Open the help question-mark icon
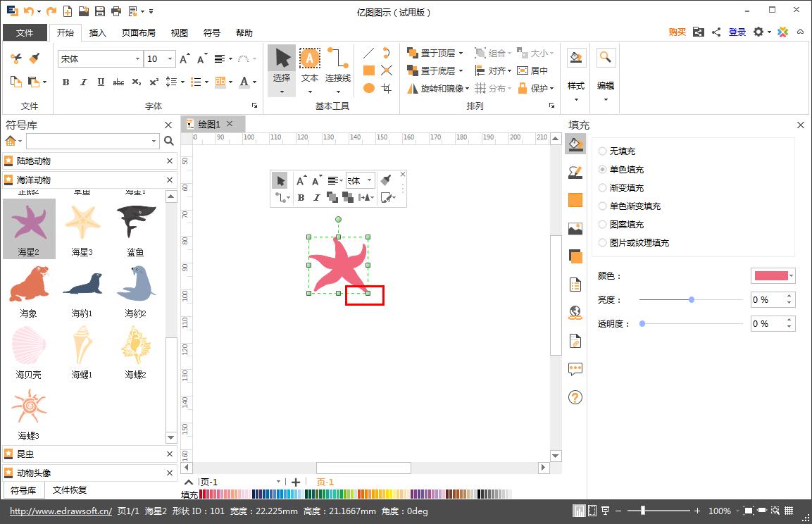This screenshot has height=524, width=812. tap(575, 398)
